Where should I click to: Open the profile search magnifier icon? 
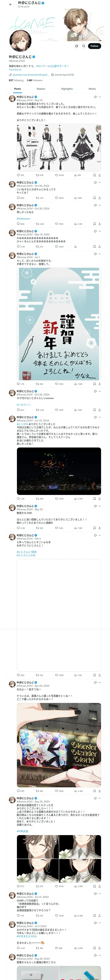pos(84,46)
